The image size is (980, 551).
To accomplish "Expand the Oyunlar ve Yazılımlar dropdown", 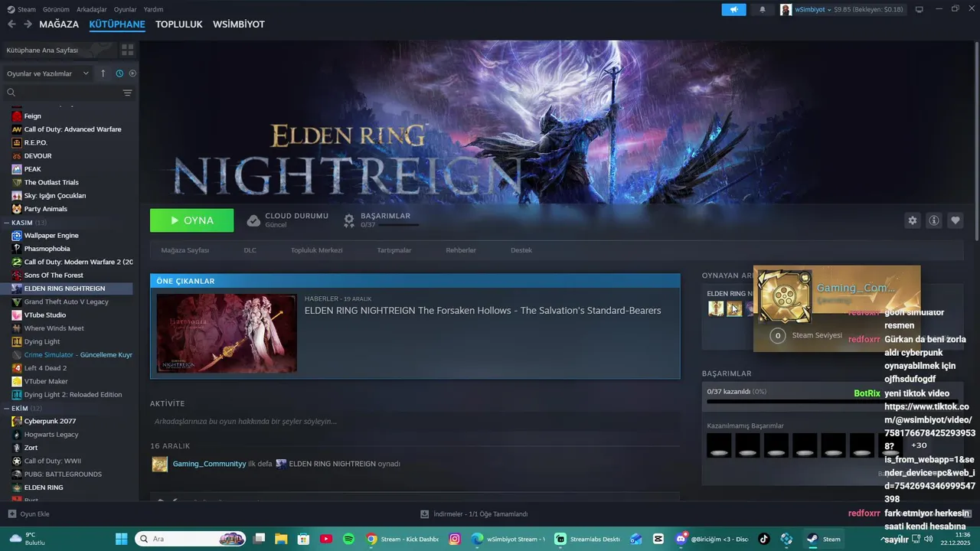I will pos(47,73).
